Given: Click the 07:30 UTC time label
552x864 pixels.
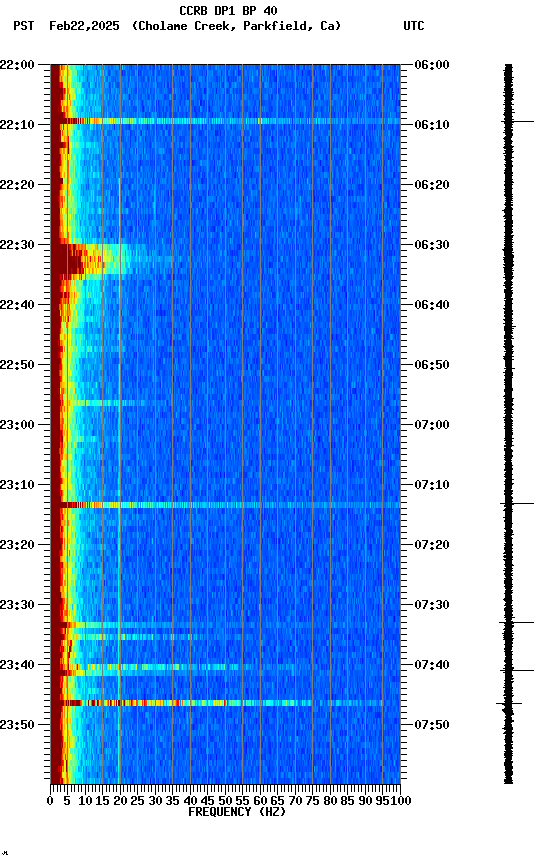Looking at the screenshot, I should point(432,606).
